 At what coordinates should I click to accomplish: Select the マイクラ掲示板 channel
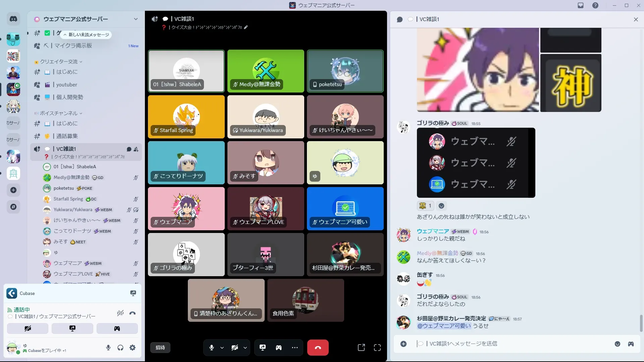tap(73, 46)
